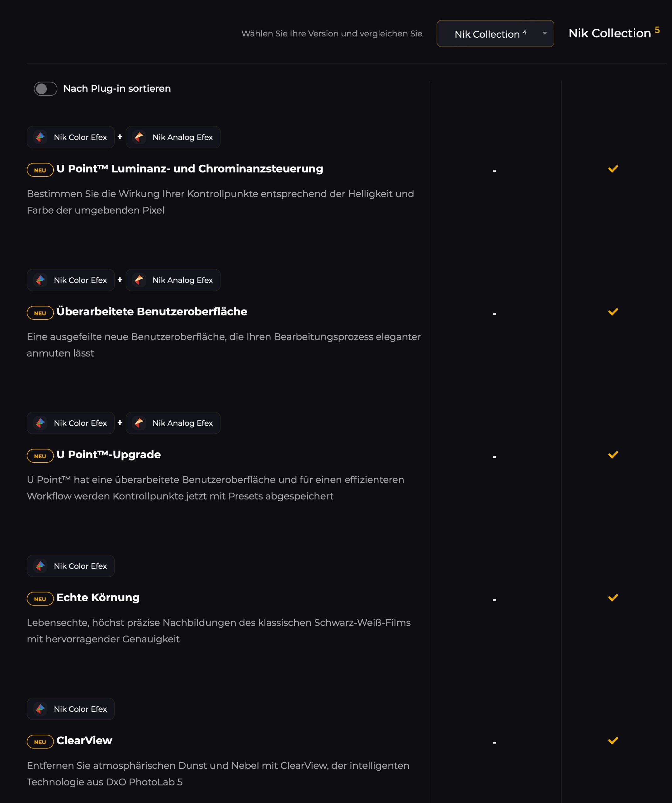672x803 pixels.
Task: Click Nik Color Efex icon above U Point-Upgrade
Action: (40, 423)
